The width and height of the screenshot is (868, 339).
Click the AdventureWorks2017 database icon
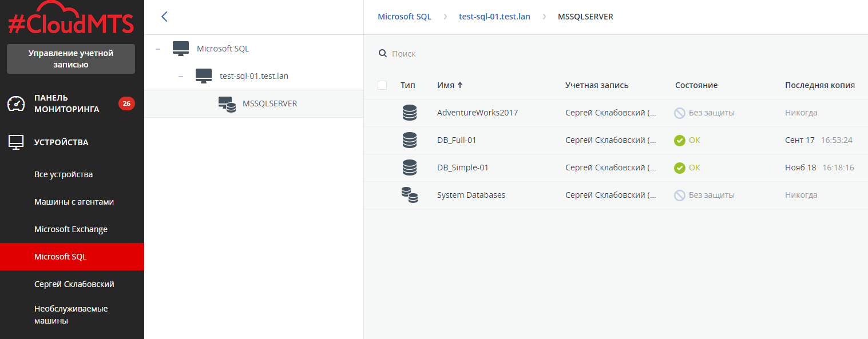tap(409, 113)
